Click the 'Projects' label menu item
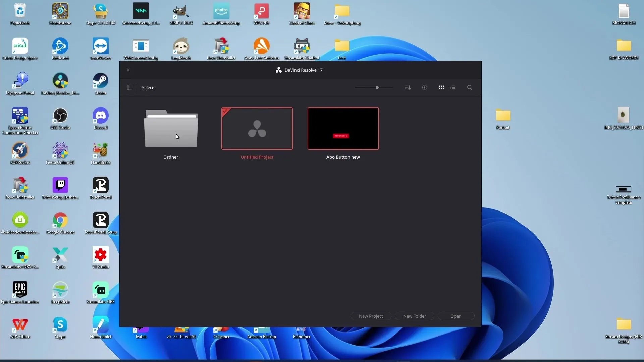Screen dimensions: 644x362 click(x=148, y=87)
